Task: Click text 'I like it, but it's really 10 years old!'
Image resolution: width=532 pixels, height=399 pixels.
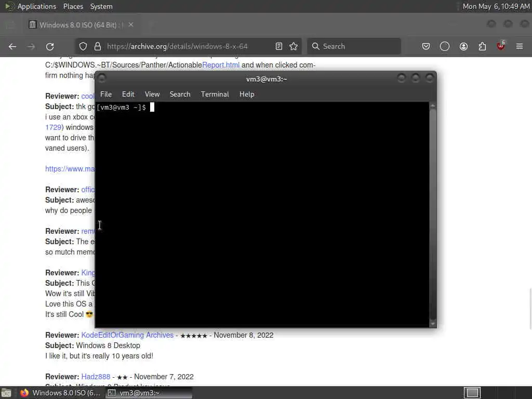Action: click(99, 356)
